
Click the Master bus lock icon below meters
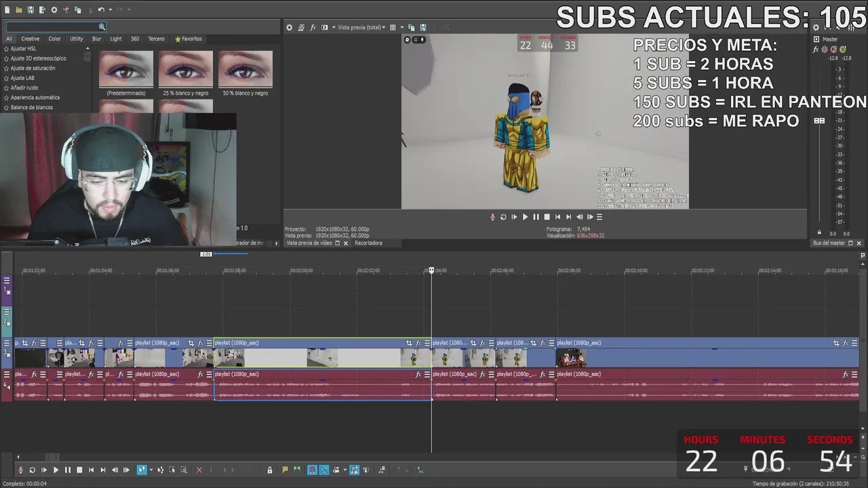pyautogui.click(x=819, y=232)
